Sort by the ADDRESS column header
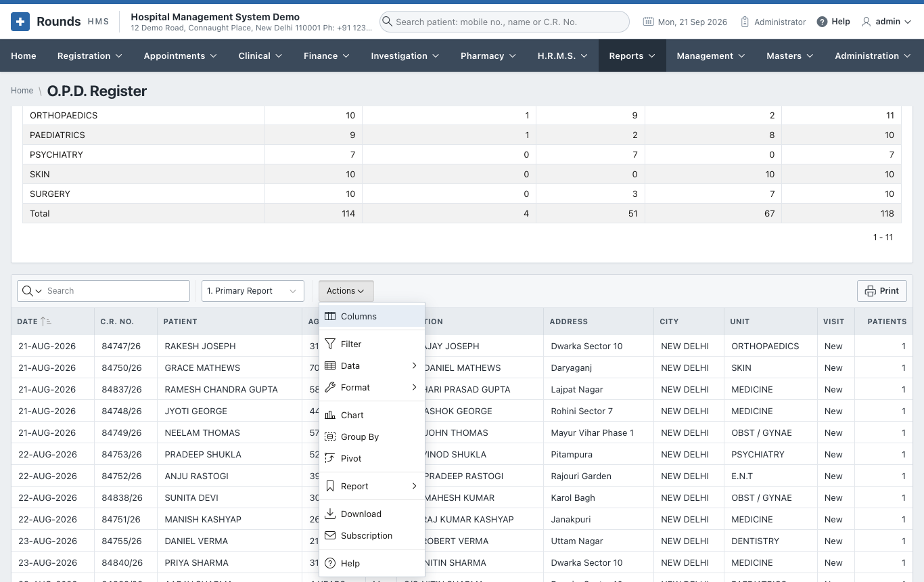Screen dimensions: 924x582 [x=569, y=321]
